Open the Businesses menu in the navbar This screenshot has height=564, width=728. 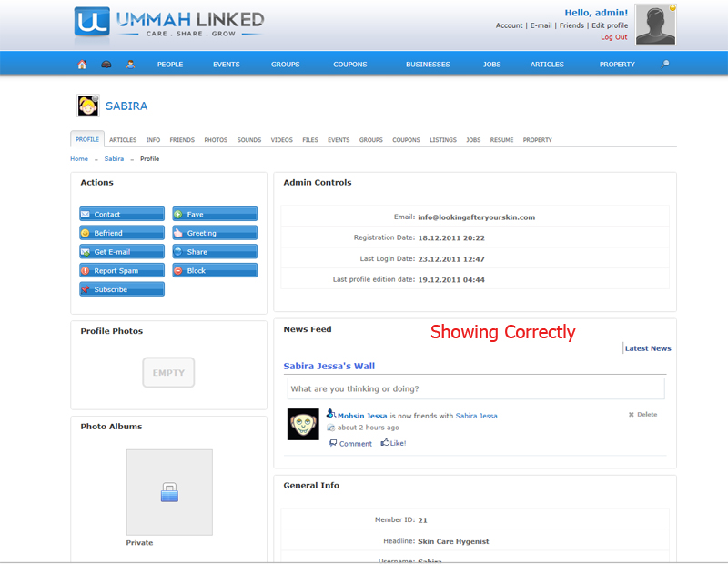click(x=428, y=65)
